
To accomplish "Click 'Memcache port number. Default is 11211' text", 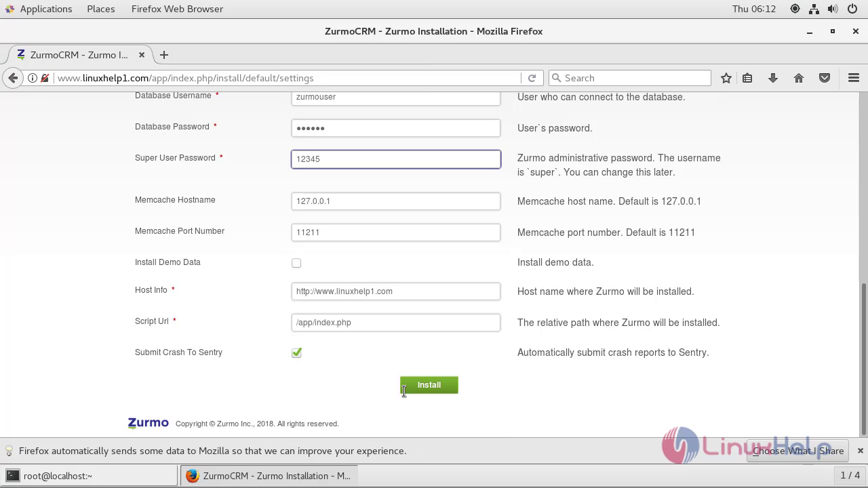I will coord(606,232).
